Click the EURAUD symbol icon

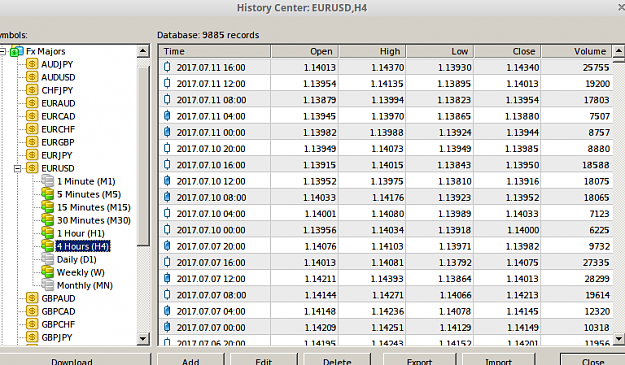[32, 103]
